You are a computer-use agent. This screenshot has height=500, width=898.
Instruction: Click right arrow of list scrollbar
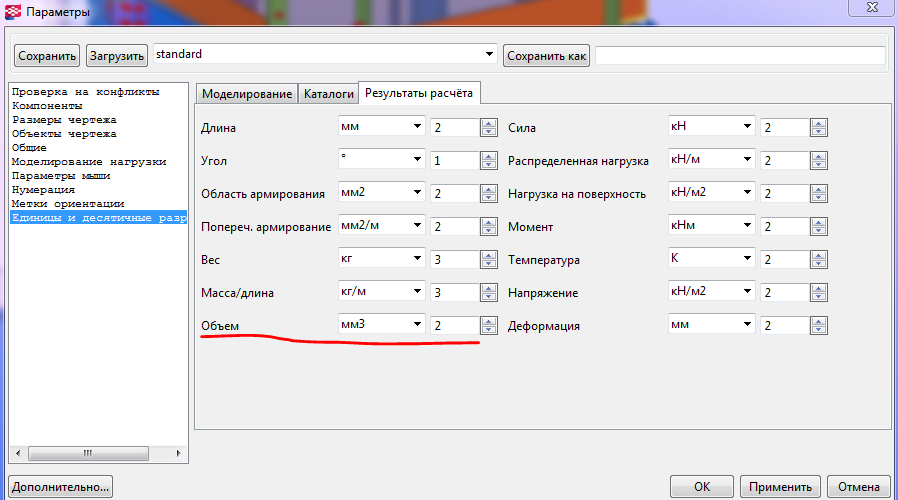point(178,453)
